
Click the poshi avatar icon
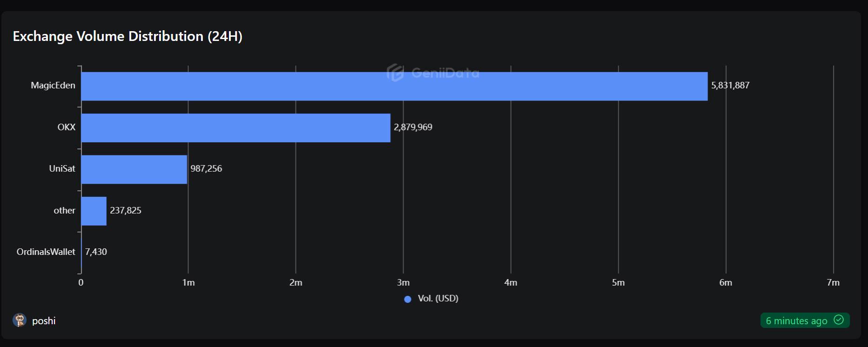(19, 320)
